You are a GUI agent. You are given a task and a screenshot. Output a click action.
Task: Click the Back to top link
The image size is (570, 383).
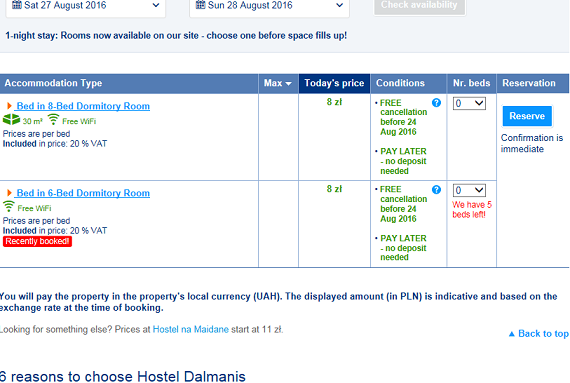(539, 334)
